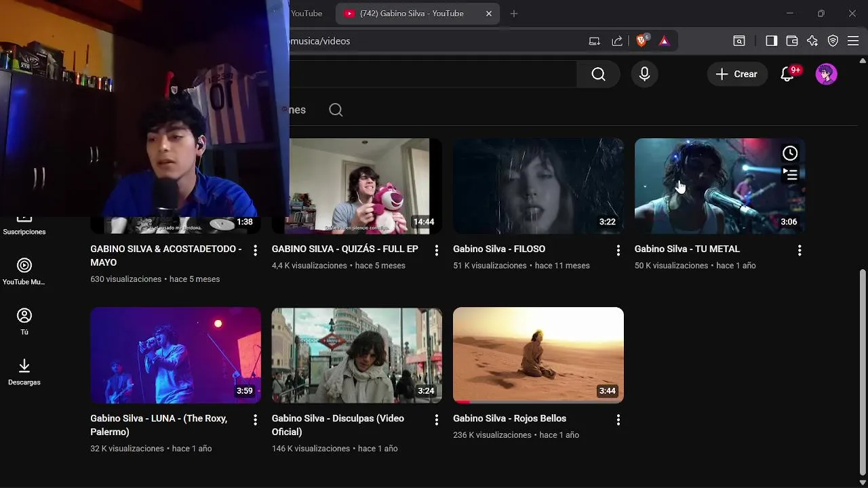Start voice search with the microphone
Image resolution: width=868 pixels, height=488 pixels.
point(644,74)
